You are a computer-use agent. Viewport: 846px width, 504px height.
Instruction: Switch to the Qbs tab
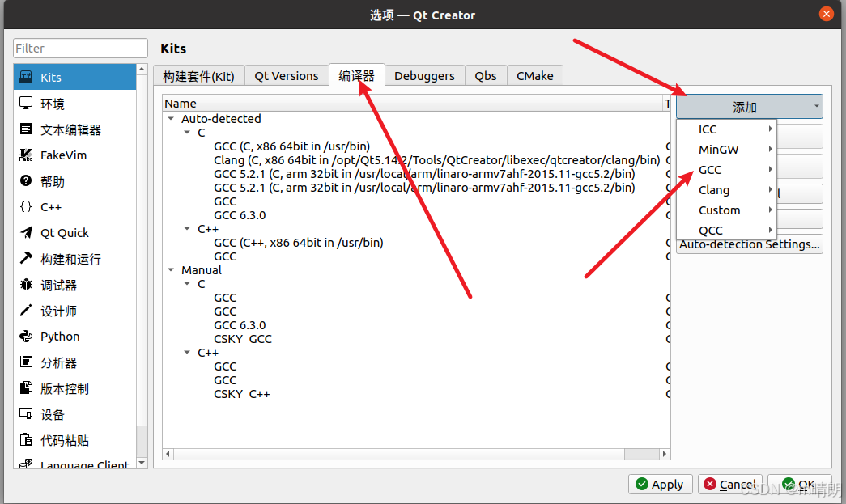(486, 76)
